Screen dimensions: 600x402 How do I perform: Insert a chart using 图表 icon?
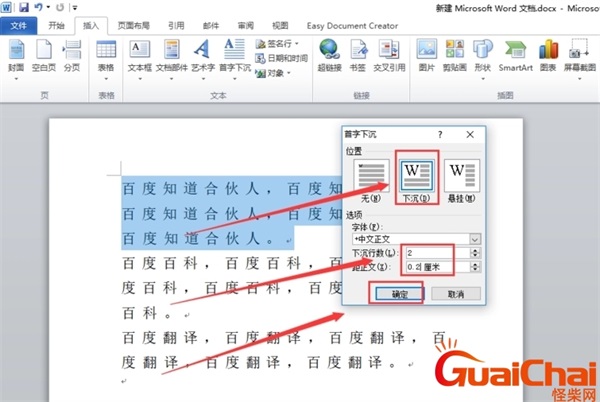point(548,54)
